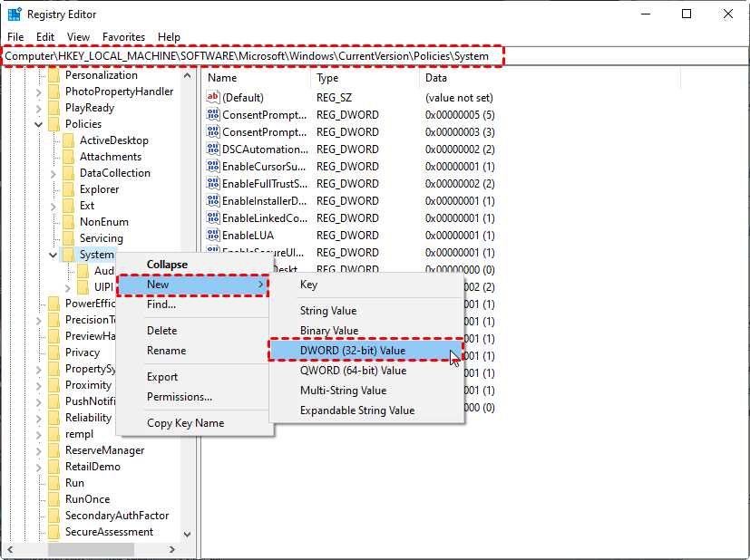
Task: Open the View menu
Action: 78,37
